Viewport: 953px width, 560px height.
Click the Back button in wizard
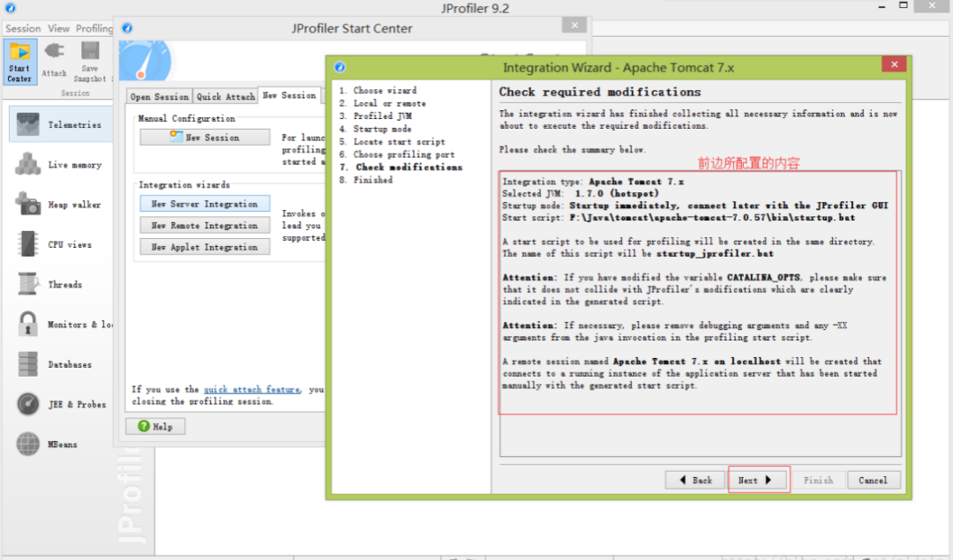point(694,480)
